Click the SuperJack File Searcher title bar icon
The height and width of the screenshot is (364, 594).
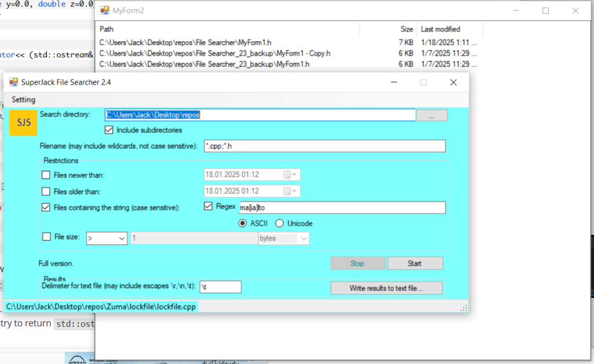13,82
